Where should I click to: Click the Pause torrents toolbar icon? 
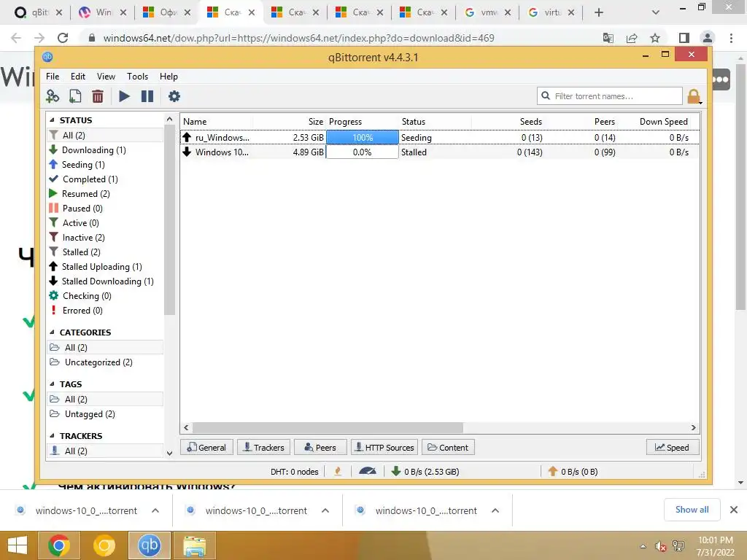pos(147,96)
